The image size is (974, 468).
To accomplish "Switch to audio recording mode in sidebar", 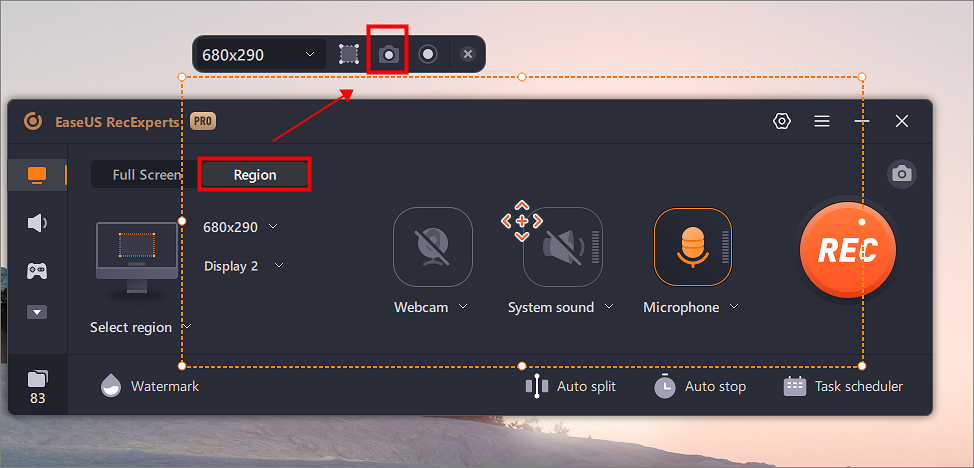I will tap(37, 223).
